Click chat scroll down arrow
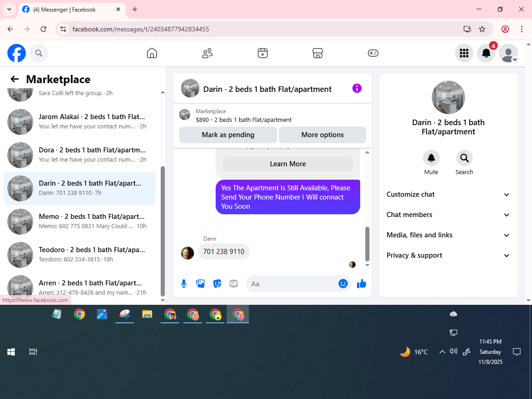The height and width of the screenshot is (399, 532). (x=367, y=266)
